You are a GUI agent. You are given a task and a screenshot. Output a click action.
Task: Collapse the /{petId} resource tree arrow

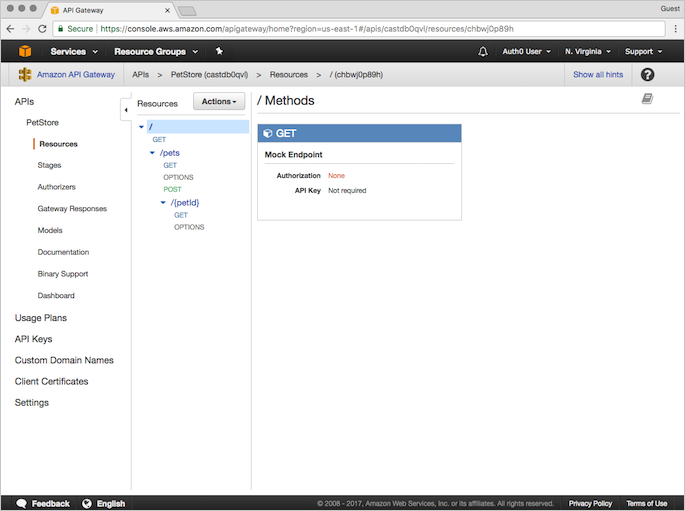point(163,203)
